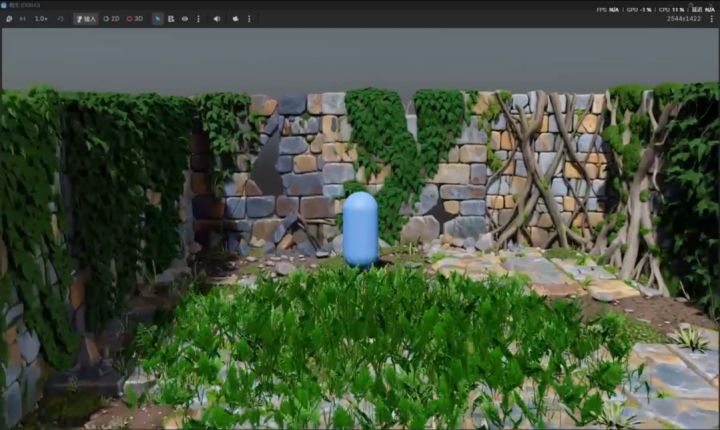This screenshot has height=430, width=720.
Task: Click the camera override icon
Action: click(236, 19)
